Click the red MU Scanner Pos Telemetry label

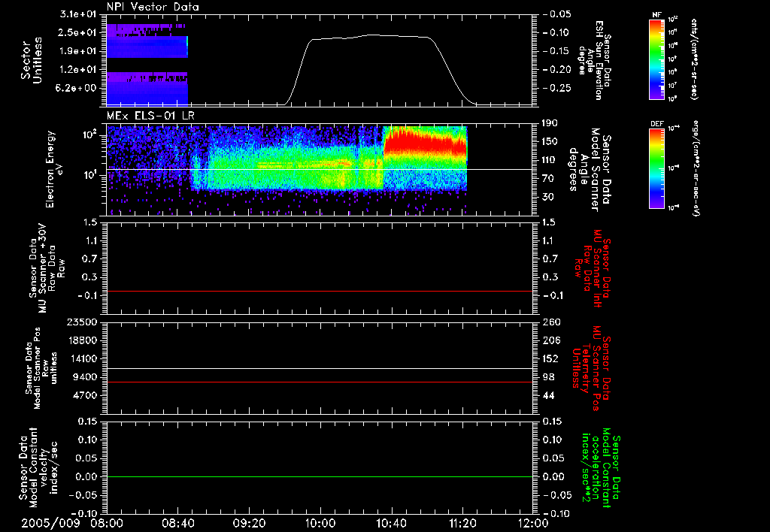point(591,368)
